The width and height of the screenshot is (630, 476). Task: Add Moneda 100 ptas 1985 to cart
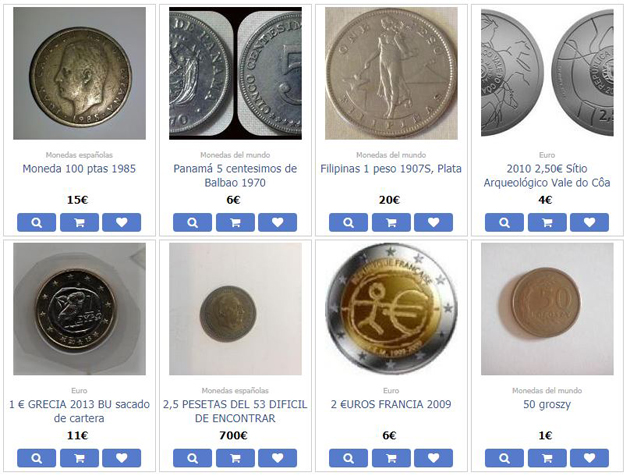coord(80,223)
